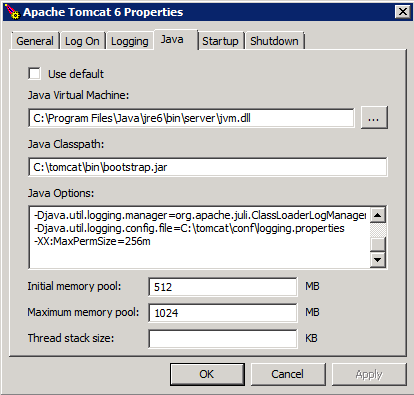
Task: Click the Apache Tomcat feather title icon
Action: 13,12
